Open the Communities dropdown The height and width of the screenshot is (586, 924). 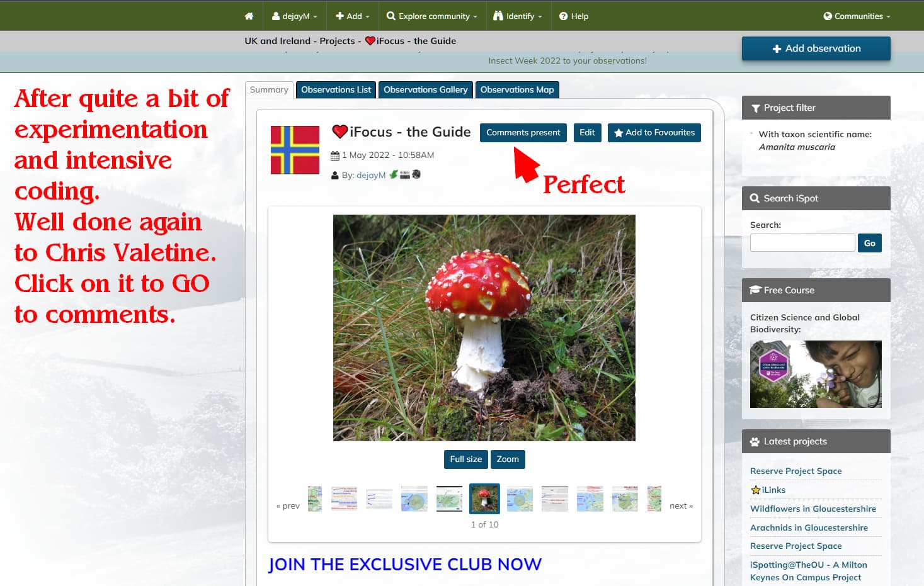(x=857, y=16)
